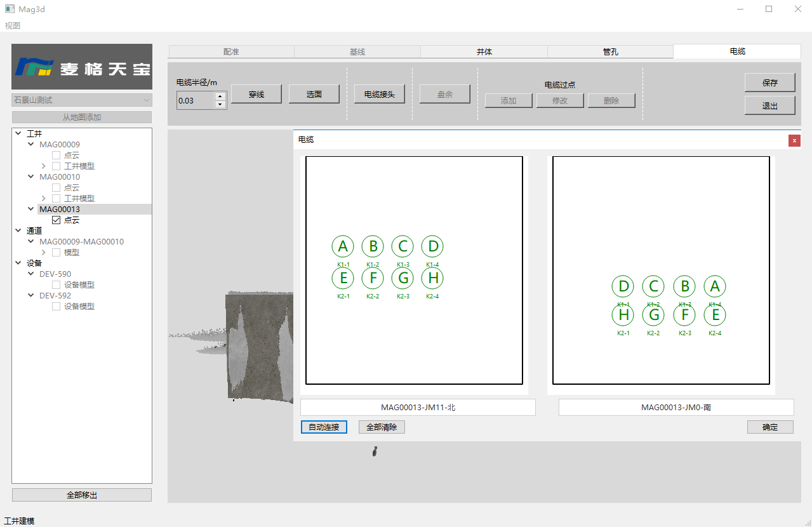The width and height of the screenshot is (812, 527).
Task: Click hole E labeled K2-4 in right panel
Action: coord(715,315)
